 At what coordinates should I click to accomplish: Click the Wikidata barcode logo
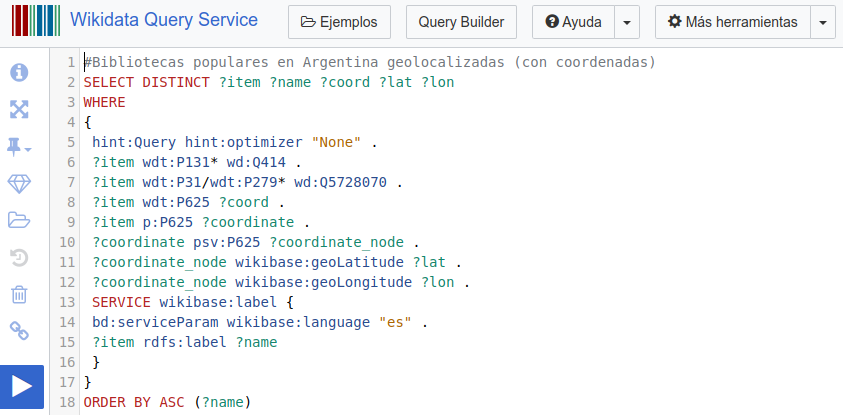(36, 21)
